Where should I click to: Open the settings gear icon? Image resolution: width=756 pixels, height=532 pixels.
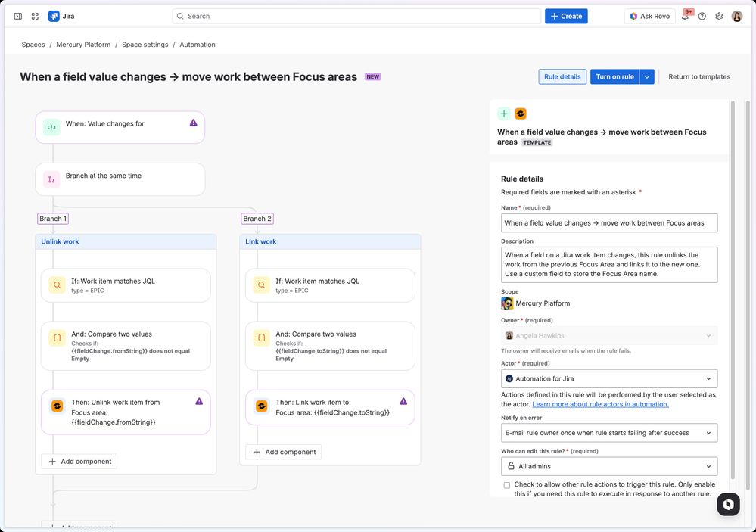[719, 16]
